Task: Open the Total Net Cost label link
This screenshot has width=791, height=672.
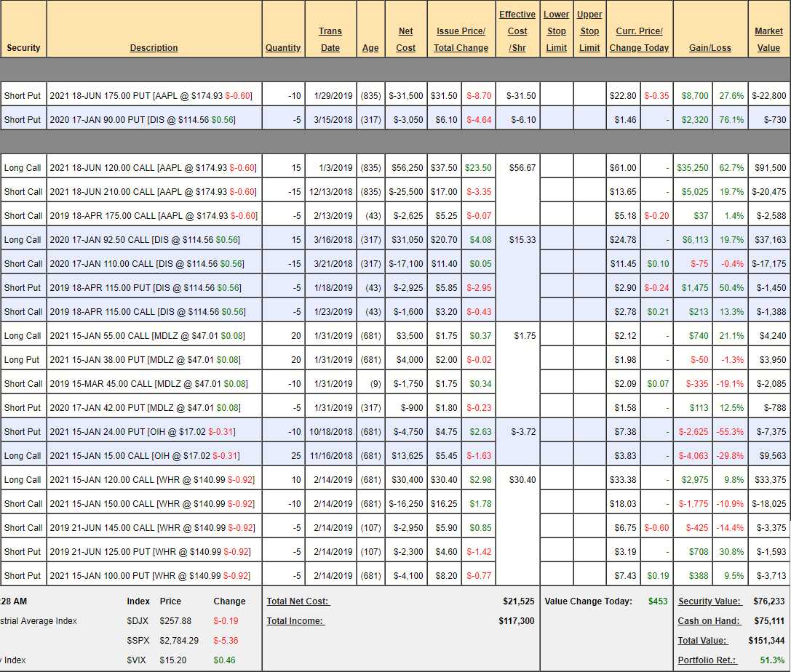Action: pos(298,601)
